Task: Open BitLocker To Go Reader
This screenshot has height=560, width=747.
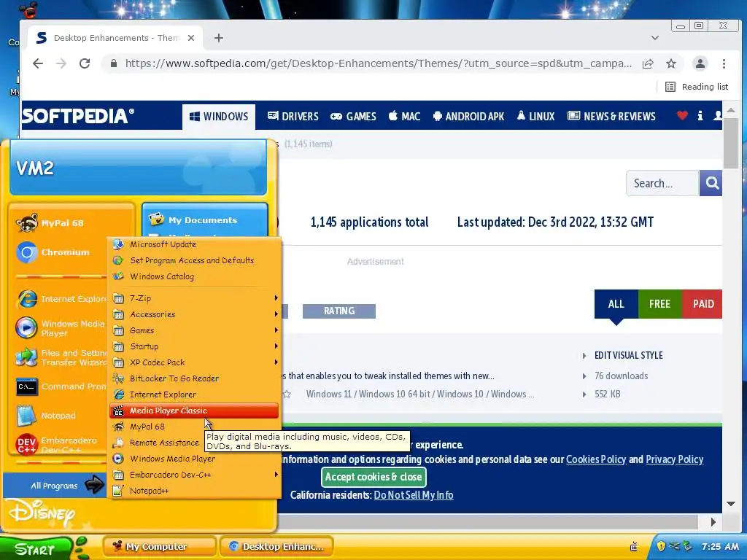Action: point(194,378)
